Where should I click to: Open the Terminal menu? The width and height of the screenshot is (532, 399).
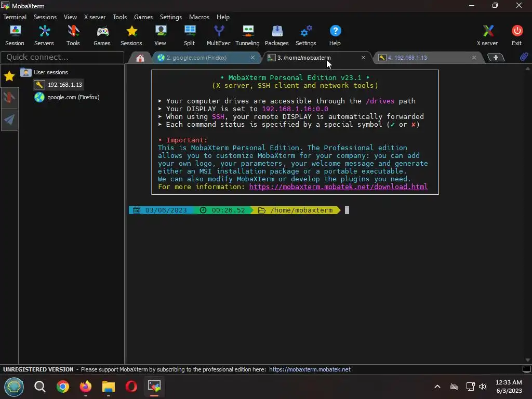tap(15, 17)
